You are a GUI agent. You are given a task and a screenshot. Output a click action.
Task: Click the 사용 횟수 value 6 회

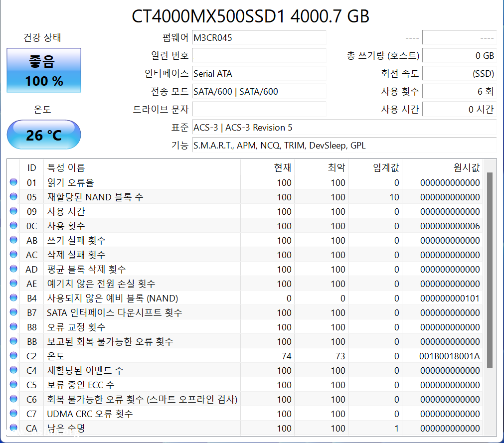(x=460, y=92)
